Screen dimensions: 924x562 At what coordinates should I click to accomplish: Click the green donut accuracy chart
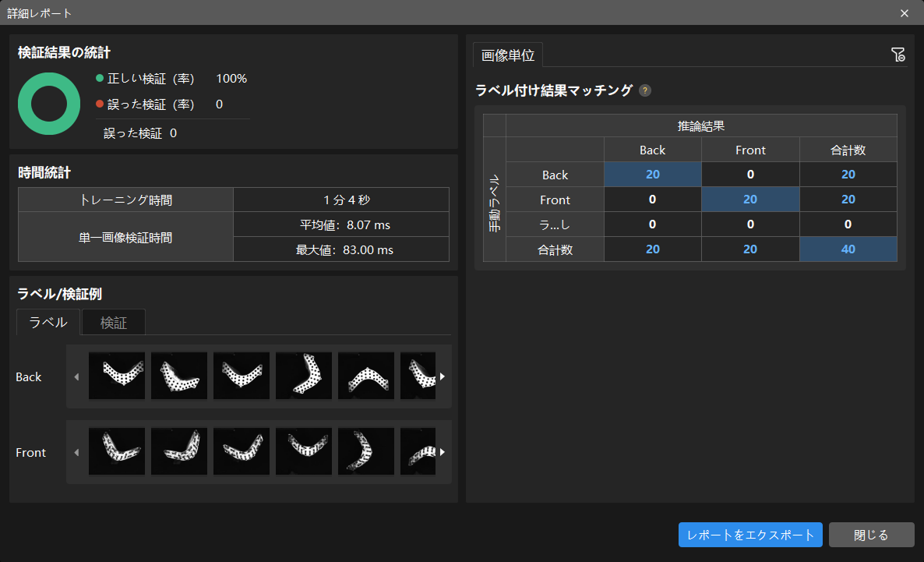[x=49, y=104]
